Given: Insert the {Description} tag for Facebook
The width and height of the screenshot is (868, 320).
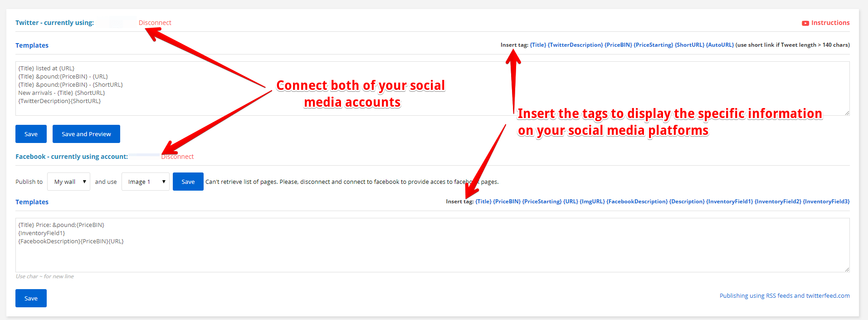Looking at the screenshot, I should point(687,202).
